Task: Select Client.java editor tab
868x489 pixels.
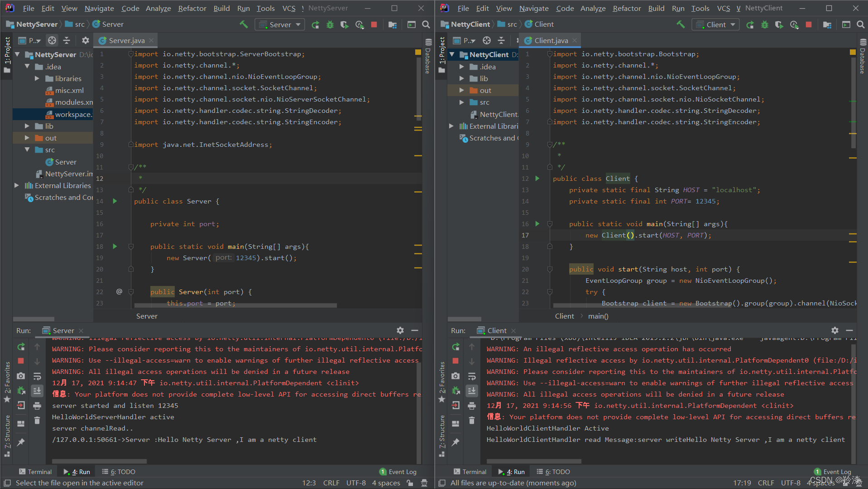Action: tap(551, 40)
